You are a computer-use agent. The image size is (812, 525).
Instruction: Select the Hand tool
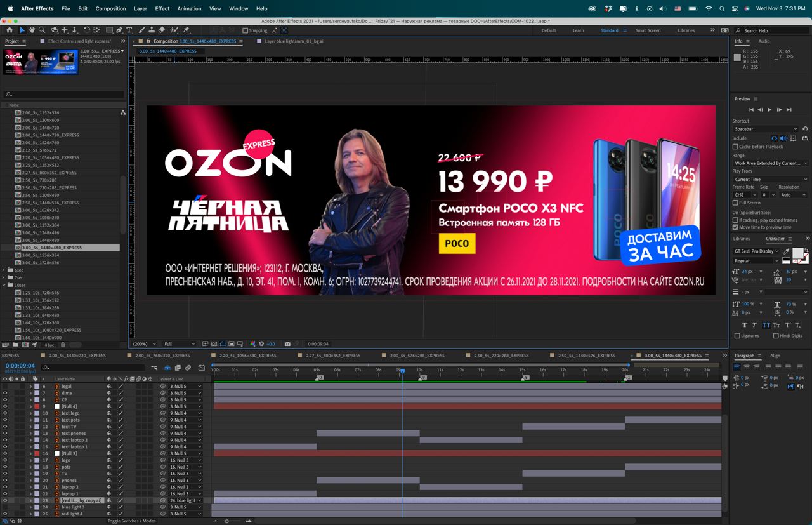pos(32,30)
